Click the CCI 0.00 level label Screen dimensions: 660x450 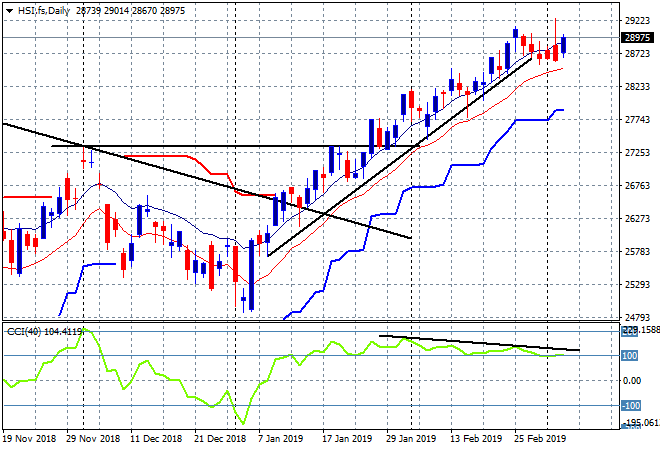pyautogui.click(x=632, y=381)
